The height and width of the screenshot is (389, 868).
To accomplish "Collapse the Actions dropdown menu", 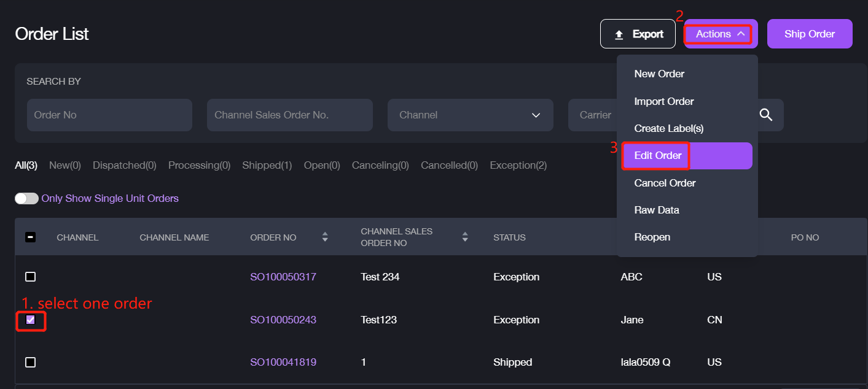I will click(720, 34).
